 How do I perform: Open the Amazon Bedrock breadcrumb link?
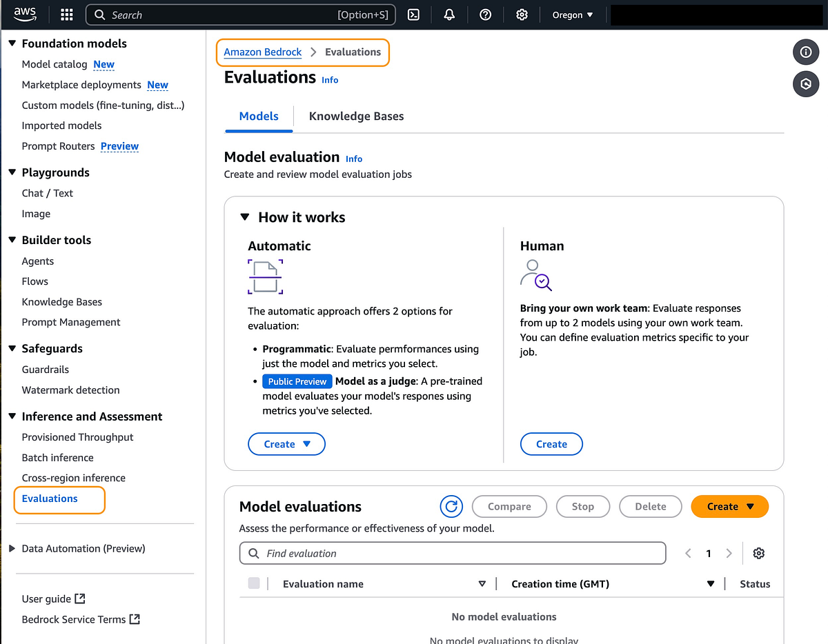coord(262,52)
